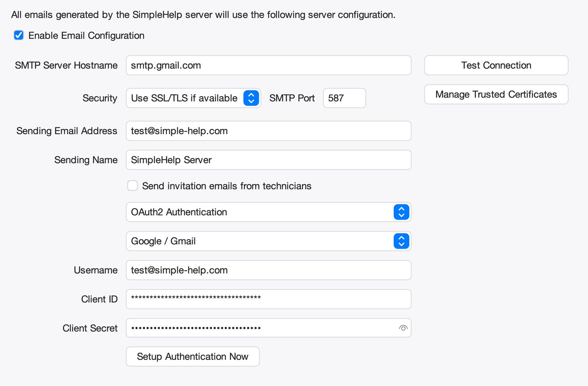Open the Google / Gmail provider dropdown
The height and width of the screenshot is (386, 588).
point(269,241)
